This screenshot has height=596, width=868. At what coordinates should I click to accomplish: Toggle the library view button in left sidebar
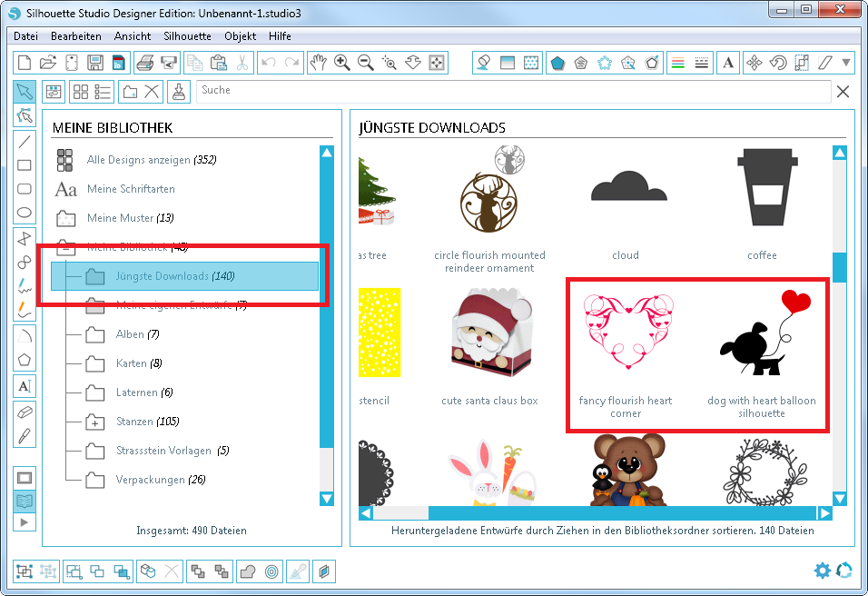25,501
